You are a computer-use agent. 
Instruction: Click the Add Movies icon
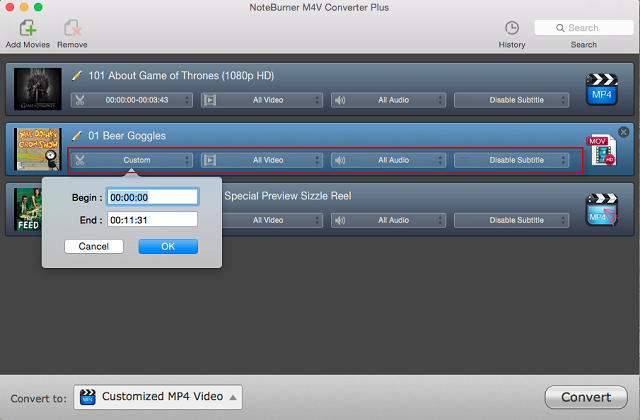pos(28,28)
